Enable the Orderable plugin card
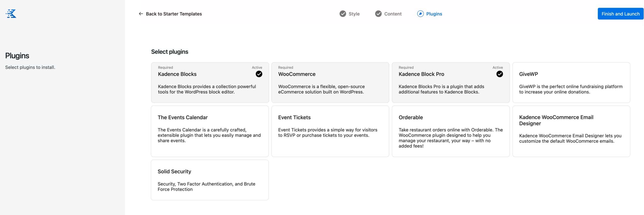Image resolution: width=644 pixels, height=215 pixels. [451, 131]
